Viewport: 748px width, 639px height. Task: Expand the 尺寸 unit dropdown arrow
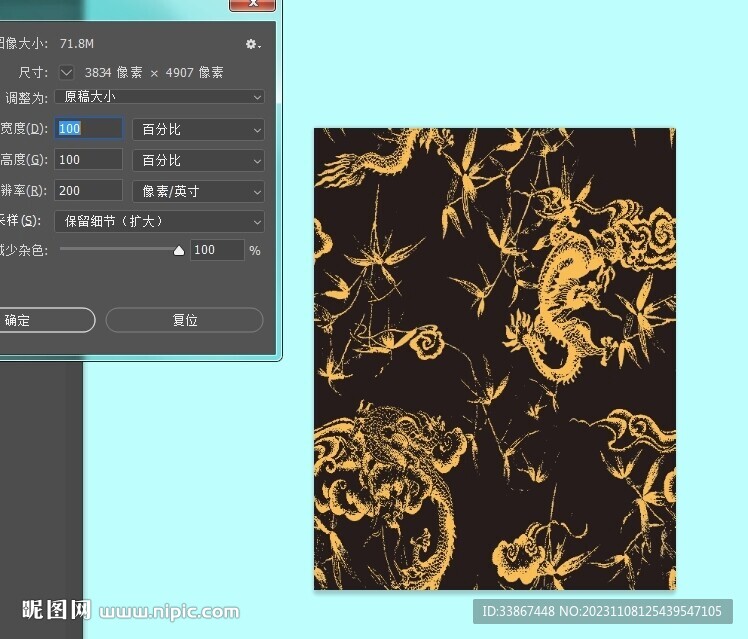[66, 72]
